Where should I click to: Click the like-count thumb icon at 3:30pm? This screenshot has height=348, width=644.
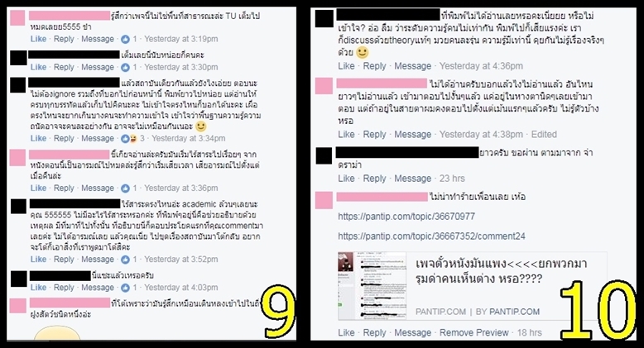[125, 68]
